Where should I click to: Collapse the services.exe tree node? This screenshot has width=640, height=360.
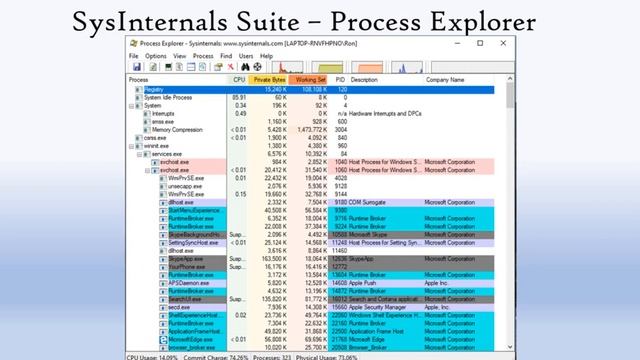coord(140,154)
